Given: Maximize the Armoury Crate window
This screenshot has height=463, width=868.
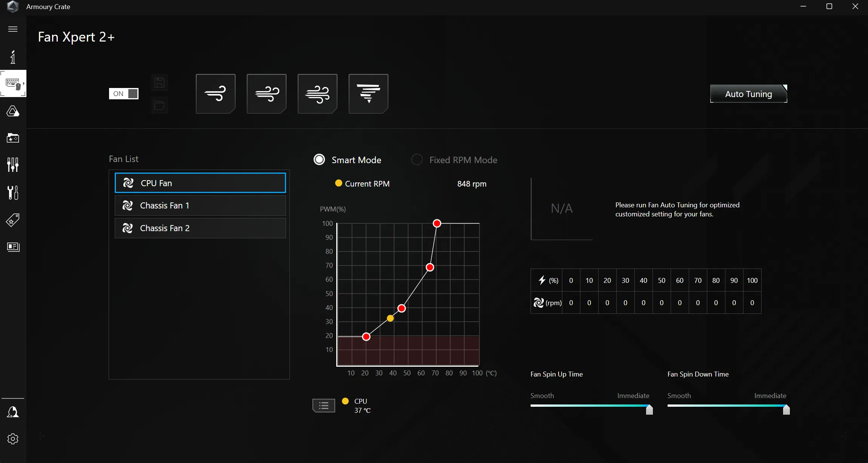Looking at the screenshot, I should 829,6.
